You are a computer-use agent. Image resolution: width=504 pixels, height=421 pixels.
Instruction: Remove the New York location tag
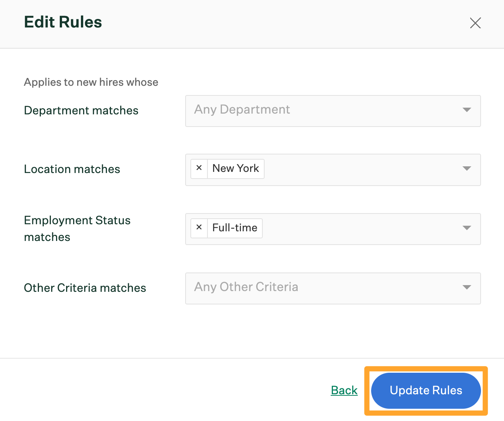pyautogui.click(x=199, y=169)
